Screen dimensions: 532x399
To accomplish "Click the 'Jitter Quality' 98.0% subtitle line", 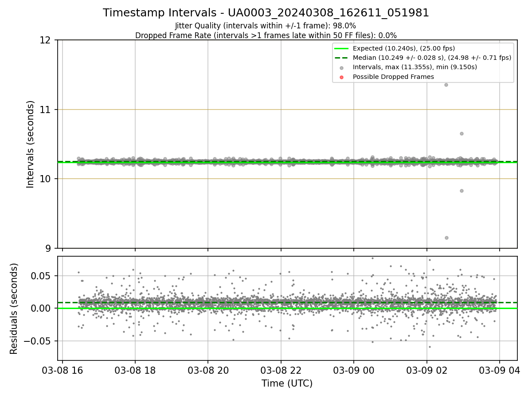I will (266, 26).
